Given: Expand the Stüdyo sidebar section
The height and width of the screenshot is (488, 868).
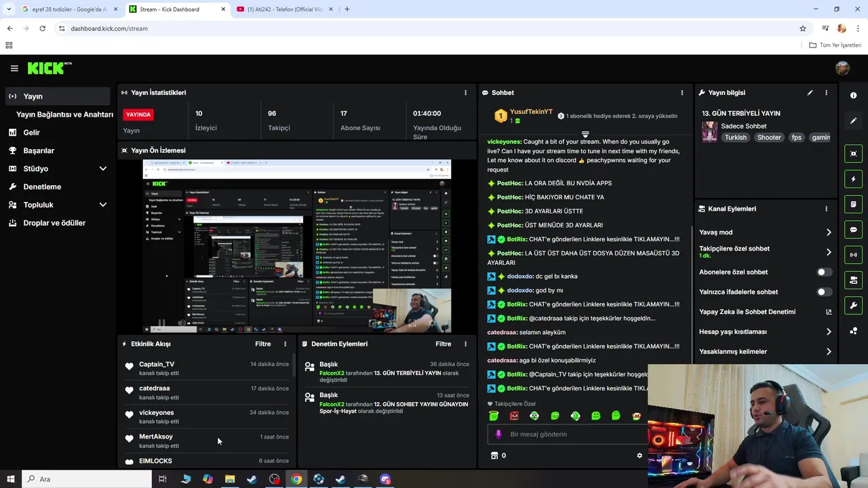Looking at the screenshot, I should [x=102, y=168].
